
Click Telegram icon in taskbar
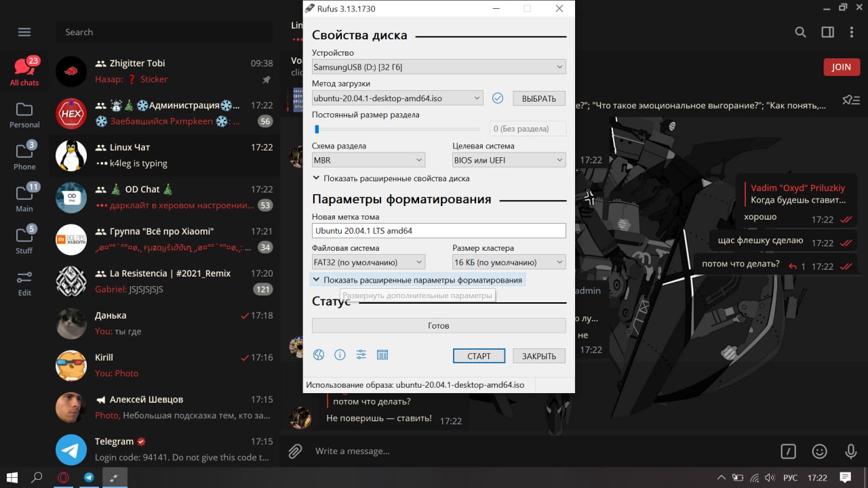coord(89,477)
